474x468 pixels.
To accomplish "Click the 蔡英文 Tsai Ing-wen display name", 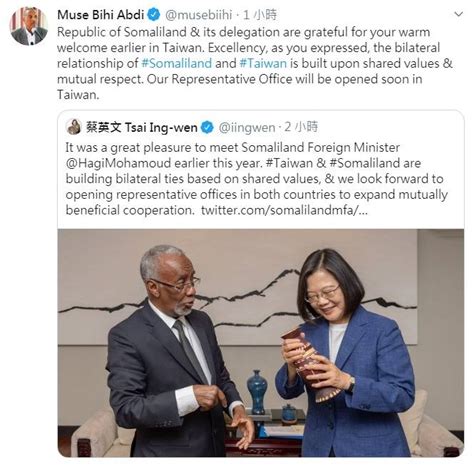I will click(x=142, y=127).
